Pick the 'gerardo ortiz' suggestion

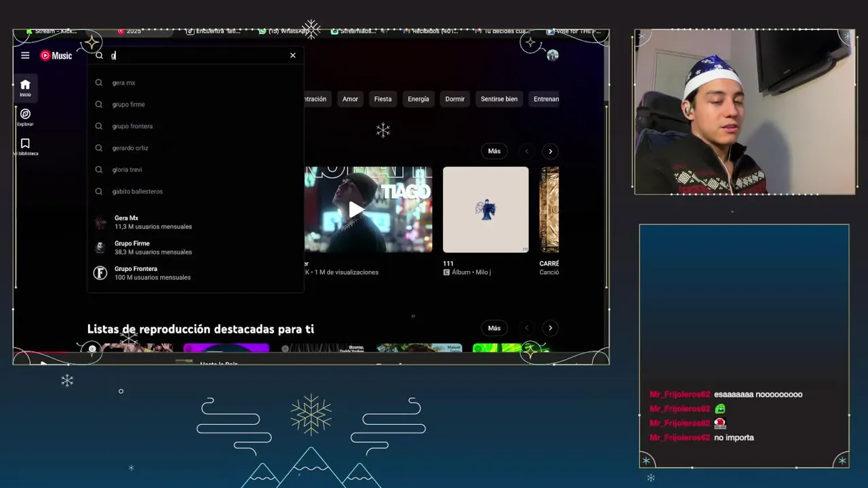195,148
